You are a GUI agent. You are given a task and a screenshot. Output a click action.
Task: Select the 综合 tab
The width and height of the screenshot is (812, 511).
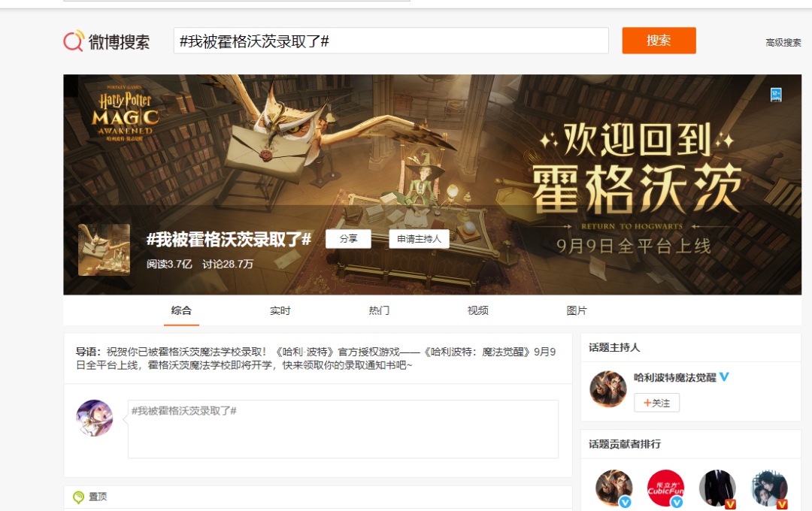click(x=181, y=310)
